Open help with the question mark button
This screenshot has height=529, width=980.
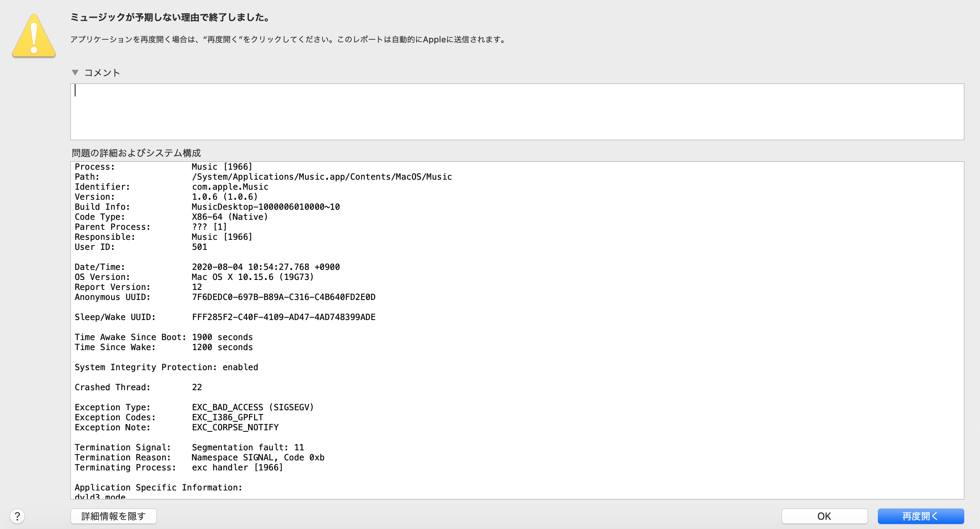click(x=17, y=516)
